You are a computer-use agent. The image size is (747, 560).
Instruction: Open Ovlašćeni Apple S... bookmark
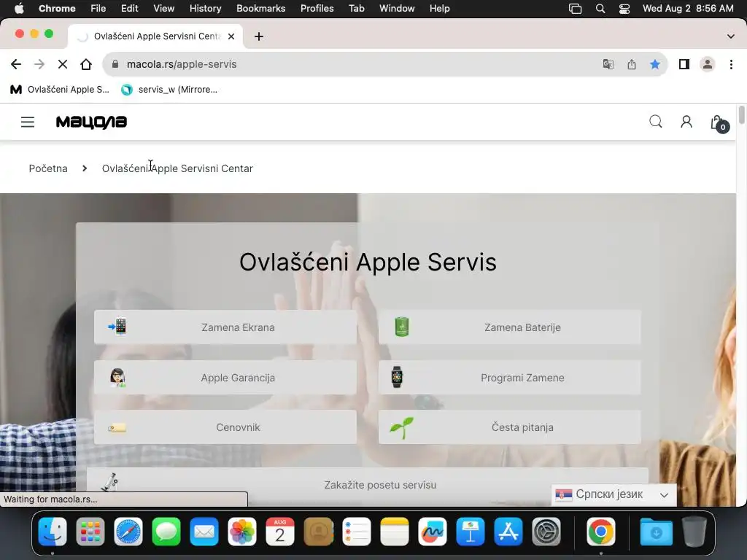pos(60,90)
